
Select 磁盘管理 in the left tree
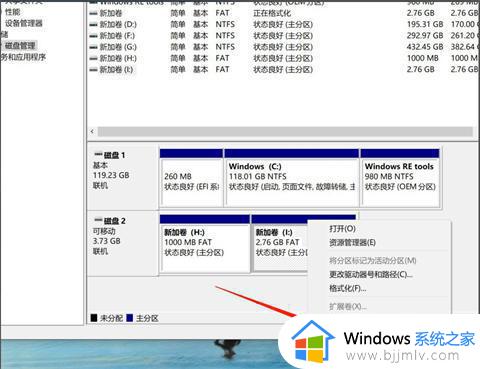(20, 46)
